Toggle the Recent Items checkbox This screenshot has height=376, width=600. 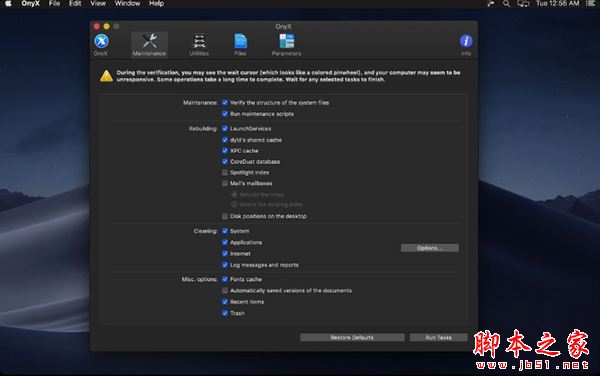[x=225, y=302]
